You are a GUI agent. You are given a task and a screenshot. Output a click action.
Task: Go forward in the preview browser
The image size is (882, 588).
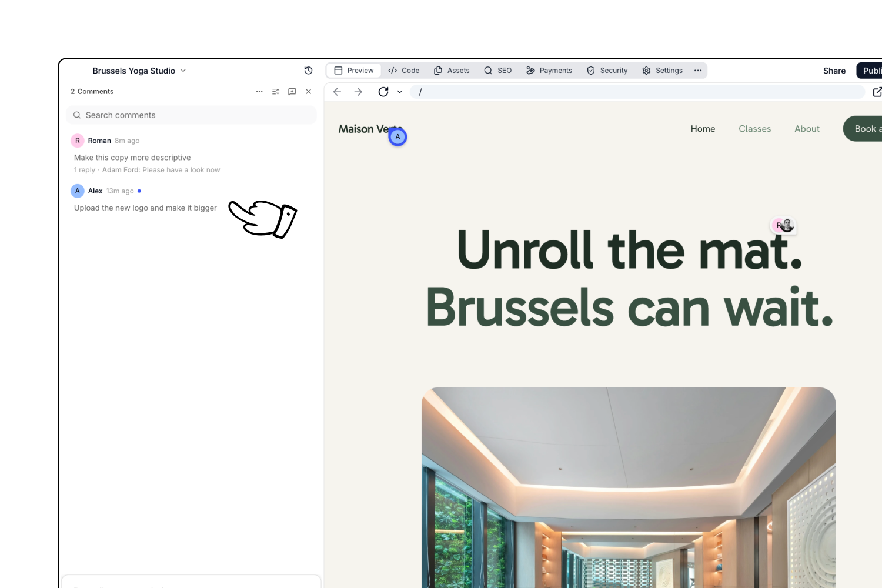click(358, 92)
